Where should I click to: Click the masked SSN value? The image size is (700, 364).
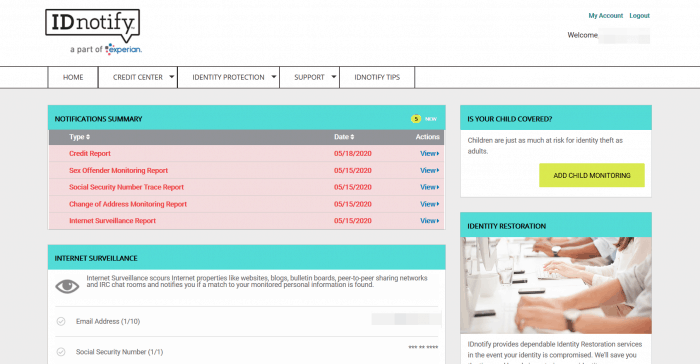(x=423, y=347)
